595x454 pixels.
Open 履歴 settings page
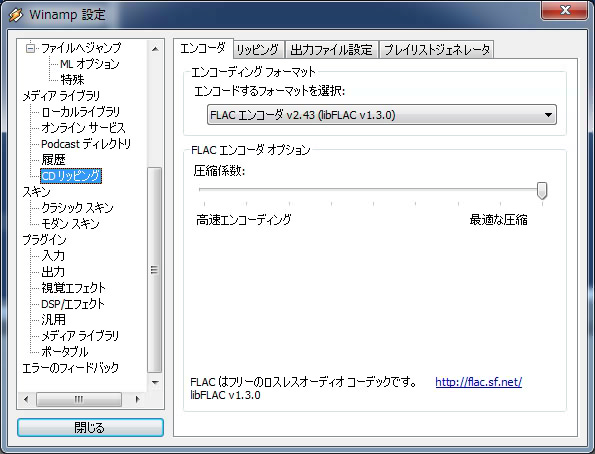(x=53, y=159)
